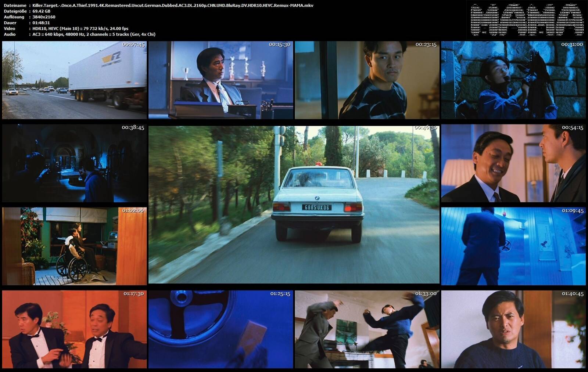Click the Video label
Screen dimensions: 588x372
pos(10,29)
